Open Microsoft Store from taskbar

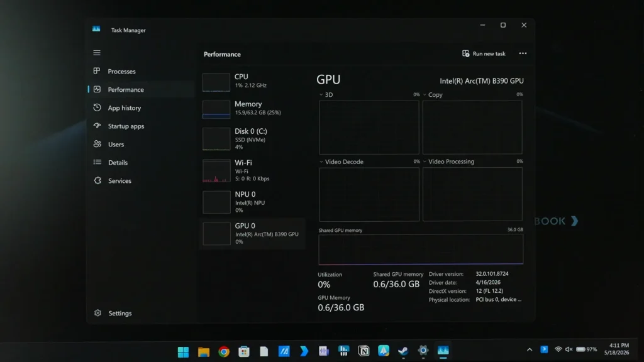(244, 351)
